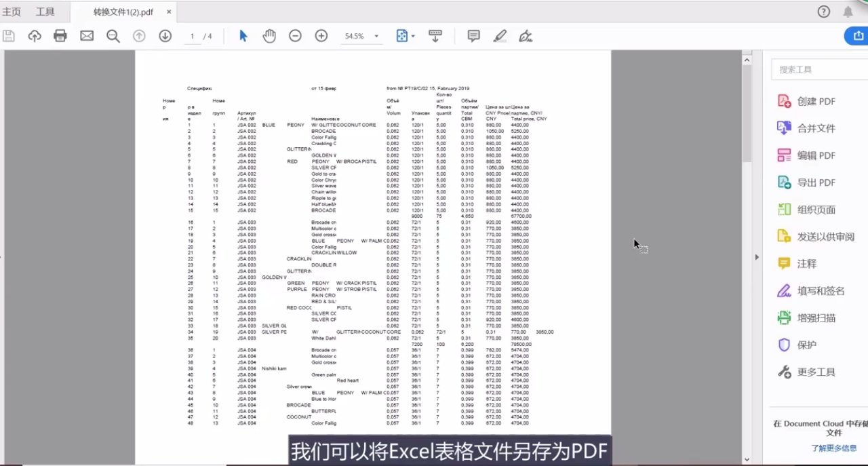Image resolution: width=868 pixels, height=466 pixels.
Task: Select the highlighter pen tool
Action: tap(500, 36)
